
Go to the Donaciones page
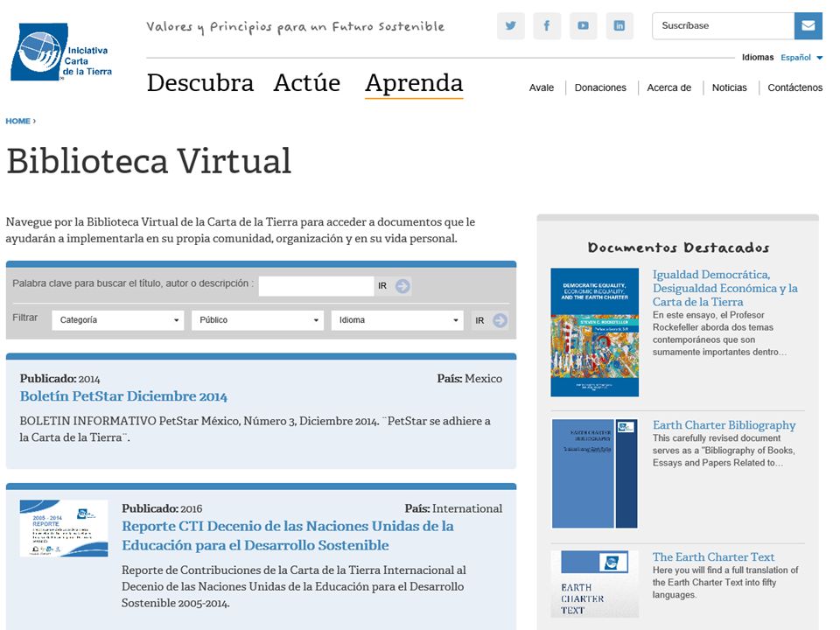point(600,87)
